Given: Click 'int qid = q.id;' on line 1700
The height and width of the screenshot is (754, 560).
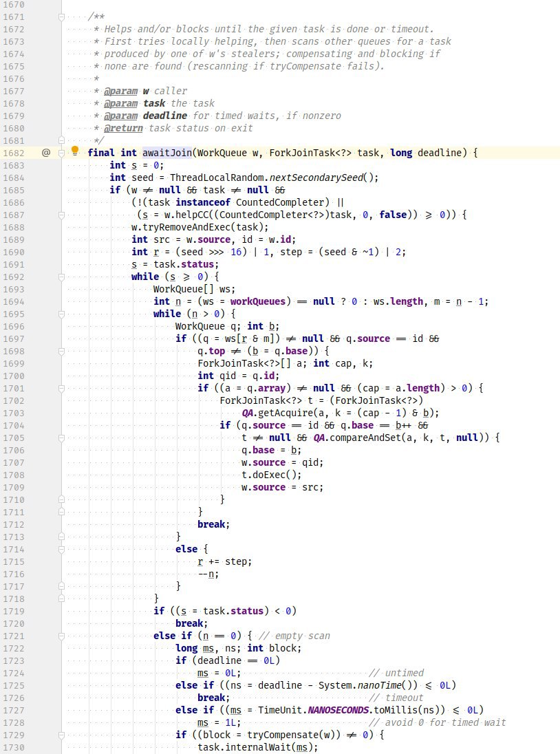Looking at the screenshot, I should pyautogui.click(x=239, y=376).
